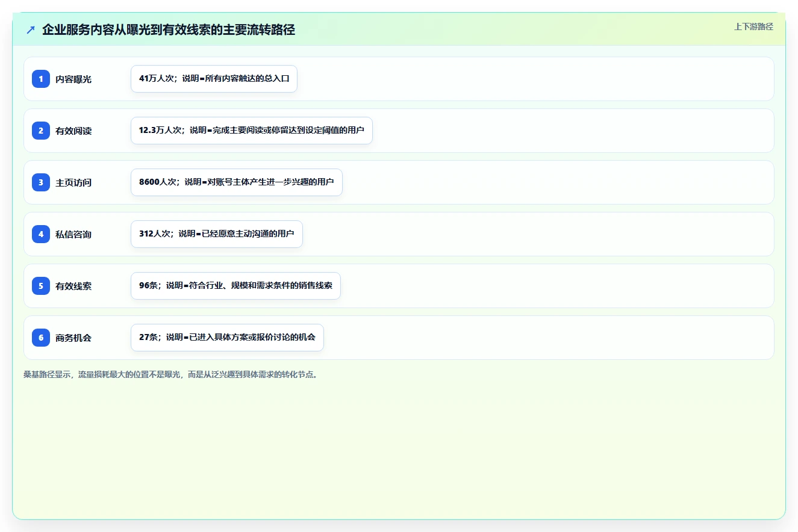Click the 有效阅读 stage label
This screenshot has height=532, width=798.
tap(73, 131)
